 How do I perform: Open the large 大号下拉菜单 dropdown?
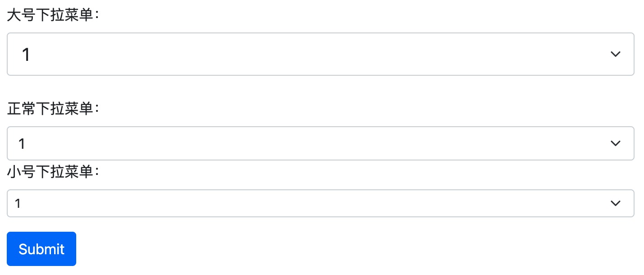[320, 54]
